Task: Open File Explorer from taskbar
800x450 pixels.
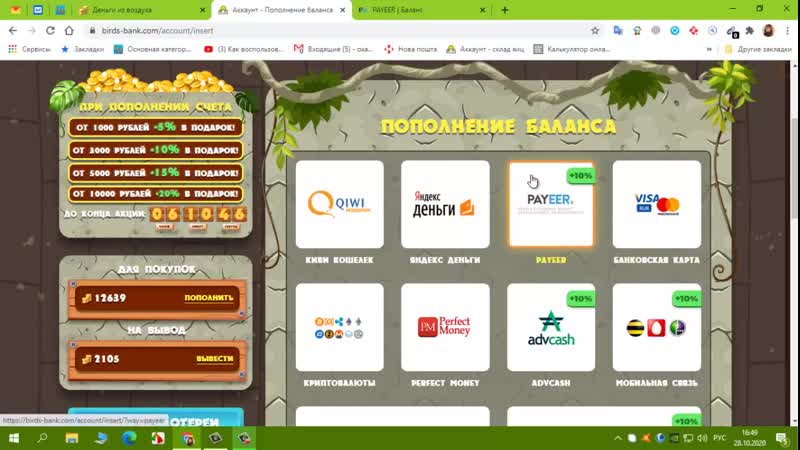Action: [x=72, y=438]
